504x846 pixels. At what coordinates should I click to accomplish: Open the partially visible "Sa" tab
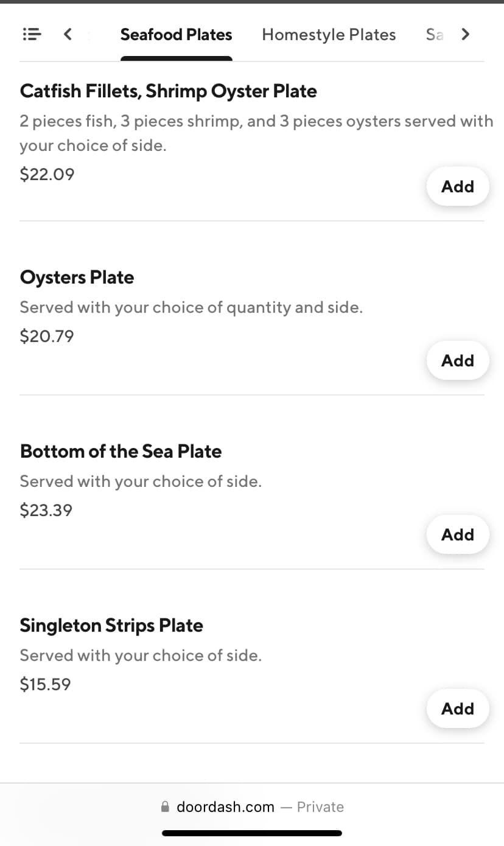coord(434,35)
